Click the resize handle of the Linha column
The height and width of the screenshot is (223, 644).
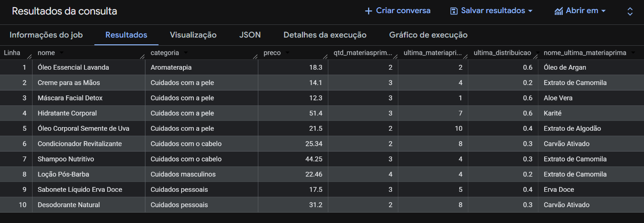pyautogui.click(x=29, y=56)
